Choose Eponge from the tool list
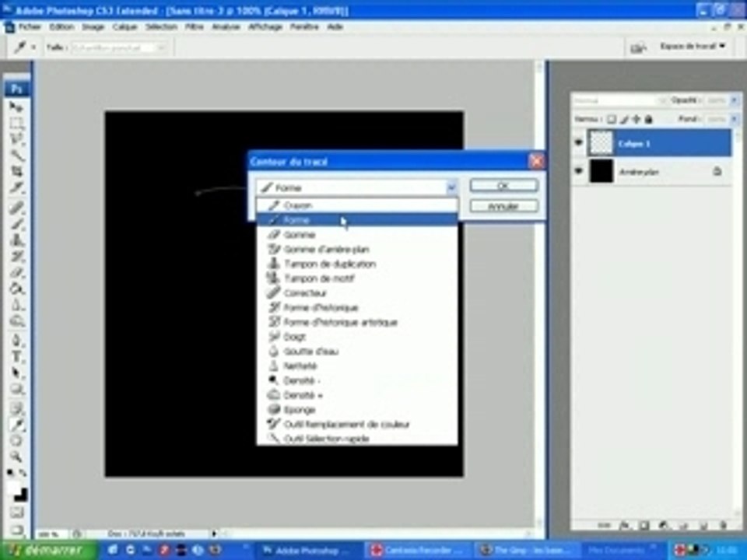Image resolution: width=747 pixels, height=560 pixels. [357, 410]
